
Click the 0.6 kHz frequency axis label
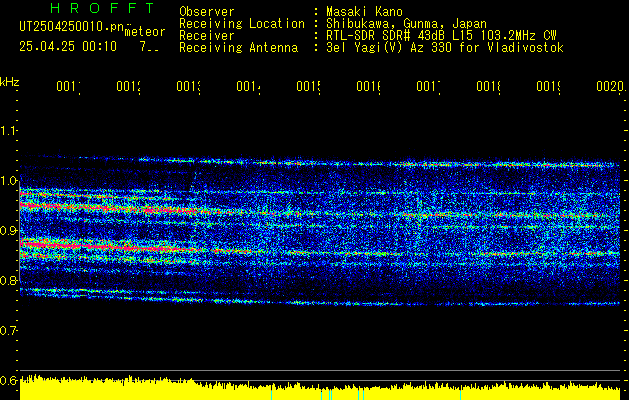click(x=8, y=380)
